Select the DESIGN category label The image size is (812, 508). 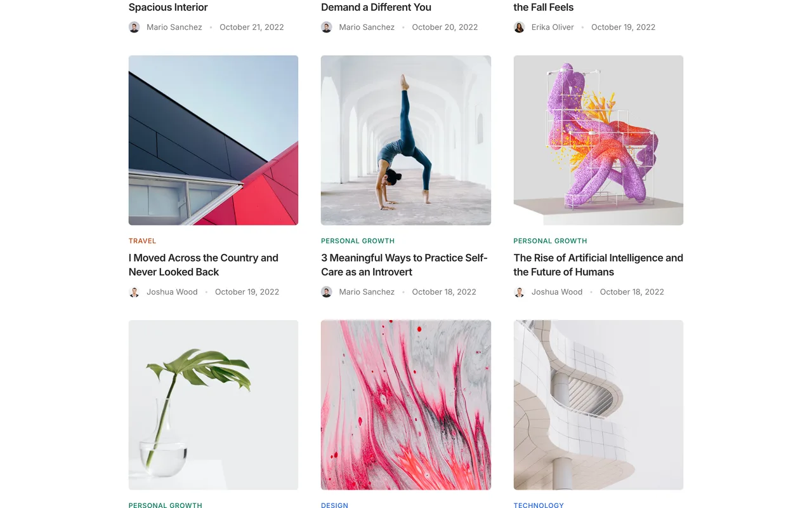point(334,505)
